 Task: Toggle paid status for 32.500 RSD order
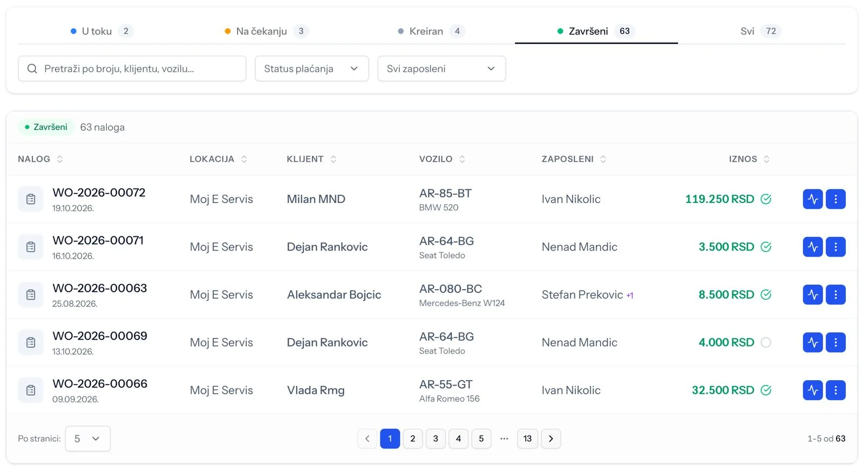coord(766,390)
